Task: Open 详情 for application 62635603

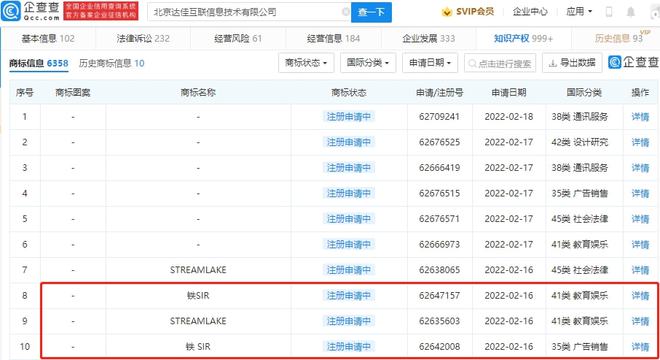Action: (x=640, y=321)
